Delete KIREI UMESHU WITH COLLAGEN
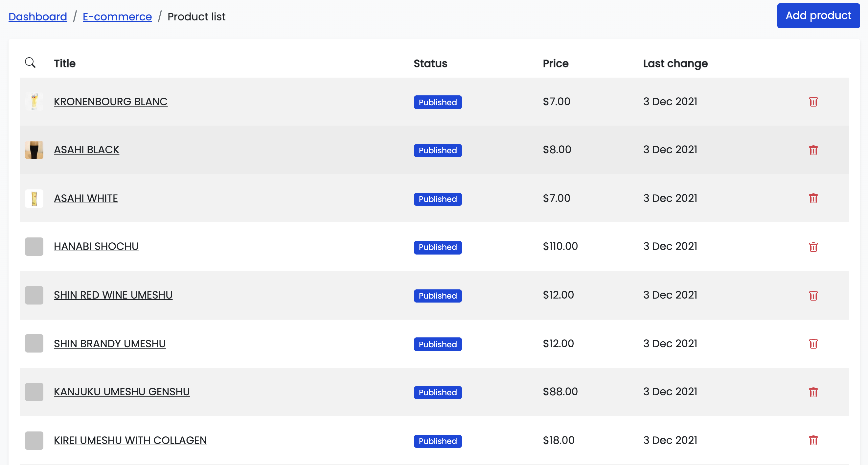The width and height of the screenshot is (868, 465). click(813, 440)
